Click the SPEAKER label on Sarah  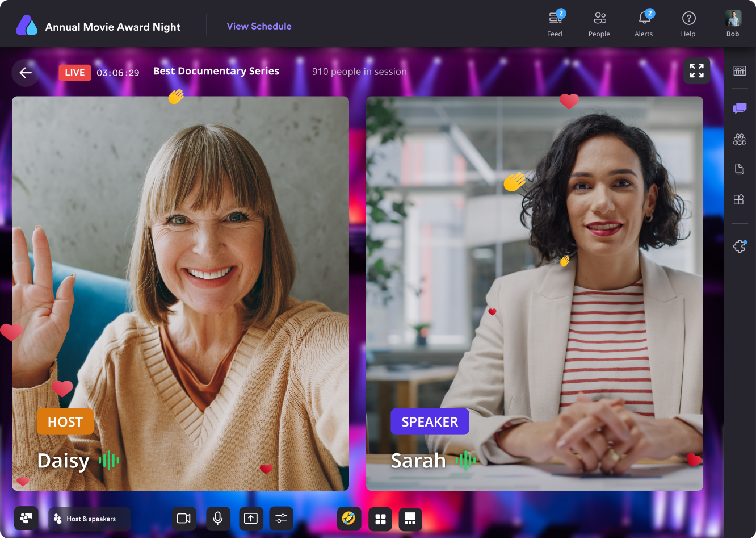pos(430,421)
